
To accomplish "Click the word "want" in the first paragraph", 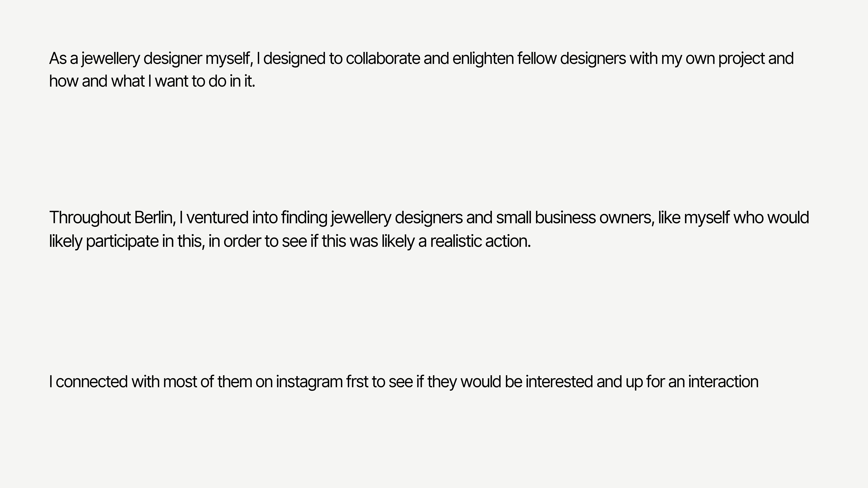I will 171,82.
